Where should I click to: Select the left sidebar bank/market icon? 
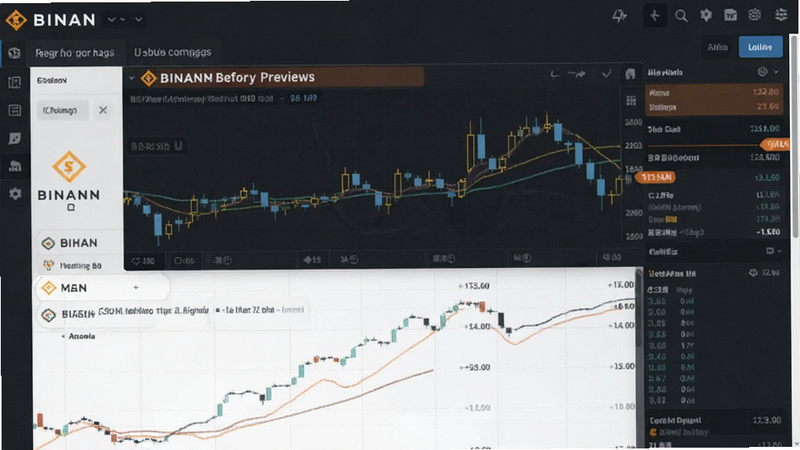[x=15, y=166]
